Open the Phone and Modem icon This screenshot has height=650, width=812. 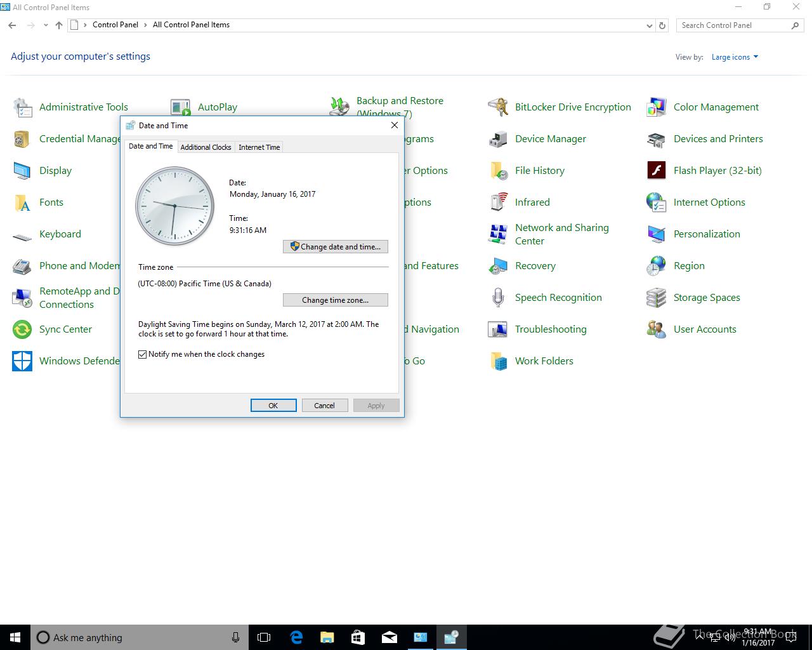point(22,266)
